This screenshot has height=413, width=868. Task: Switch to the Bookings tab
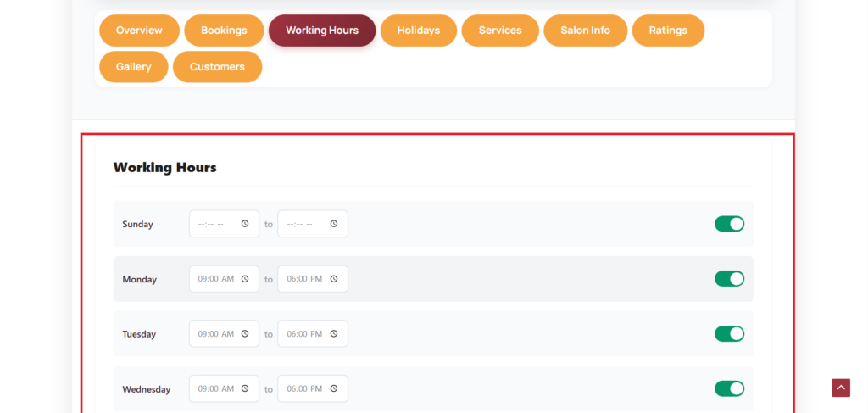(x=224, y=31)
